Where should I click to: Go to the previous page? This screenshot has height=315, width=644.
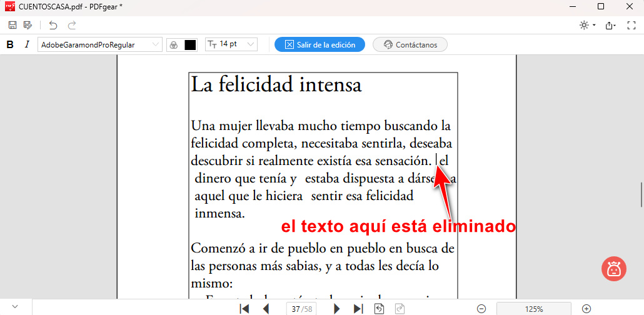point(266,308)
